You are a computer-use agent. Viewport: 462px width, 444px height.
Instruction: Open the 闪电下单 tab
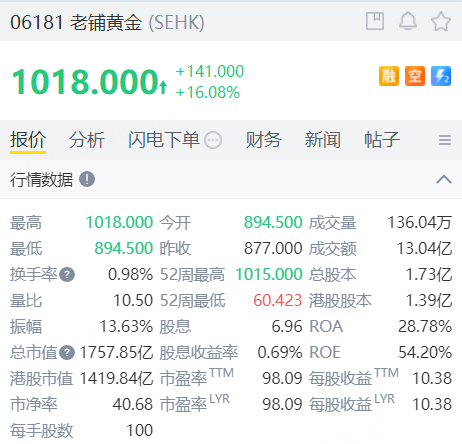164,139
